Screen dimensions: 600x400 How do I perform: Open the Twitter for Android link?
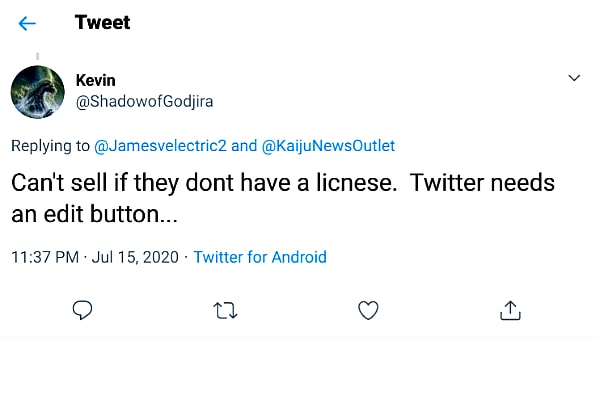[x=260, y=257]
